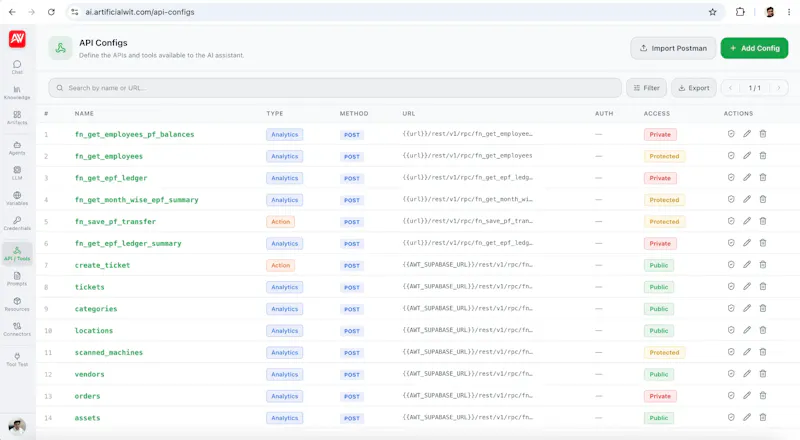Open the Connectors sidebar icon

[17, 329]
